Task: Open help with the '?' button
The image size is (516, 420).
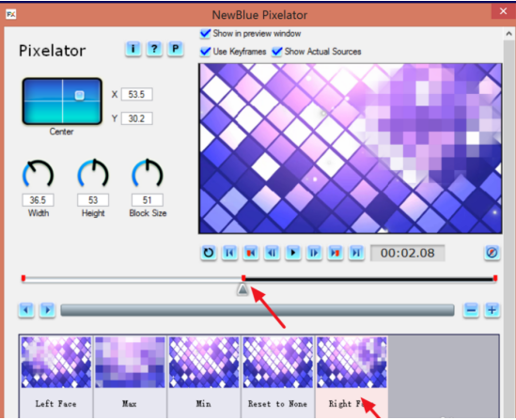Action: point(154,49)
